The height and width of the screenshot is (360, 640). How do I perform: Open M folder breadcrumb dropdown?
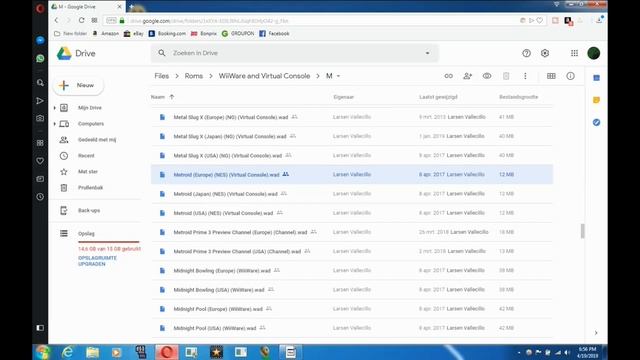333,76
